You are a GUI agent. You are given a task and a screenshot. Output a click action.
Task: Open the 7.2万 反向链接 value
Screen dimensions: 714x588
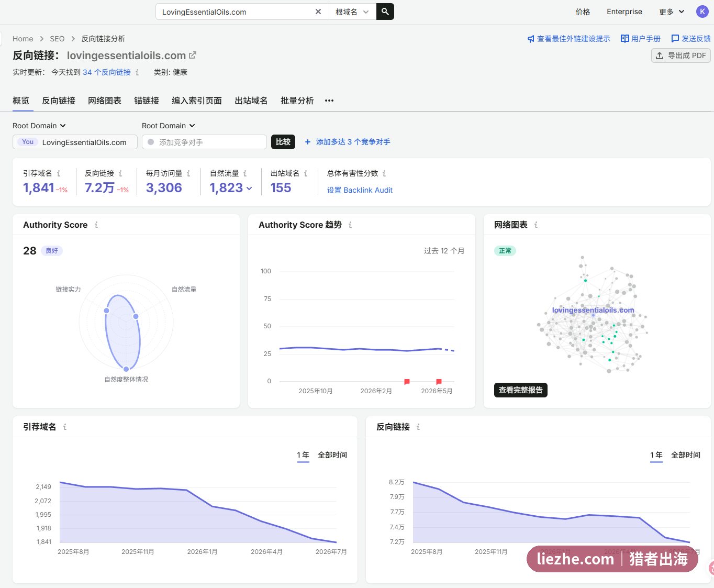(x=99, y=188)
